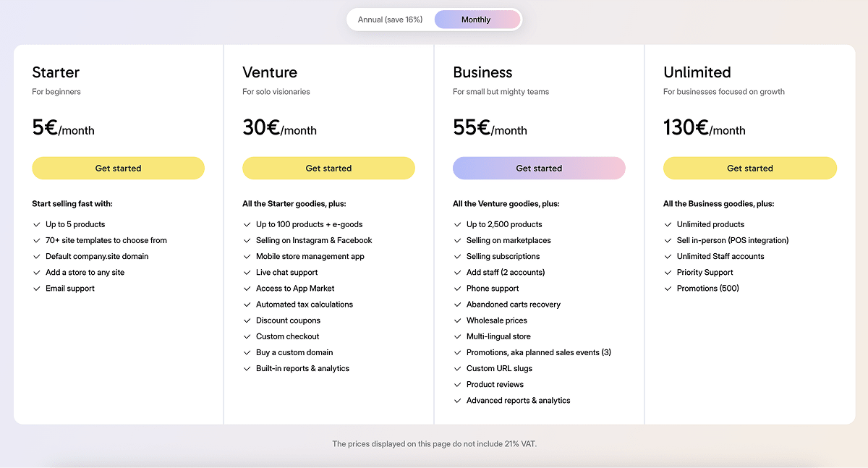Click the Starter plan heading
The width and height of the screenshot is (868, 468).
56,72
